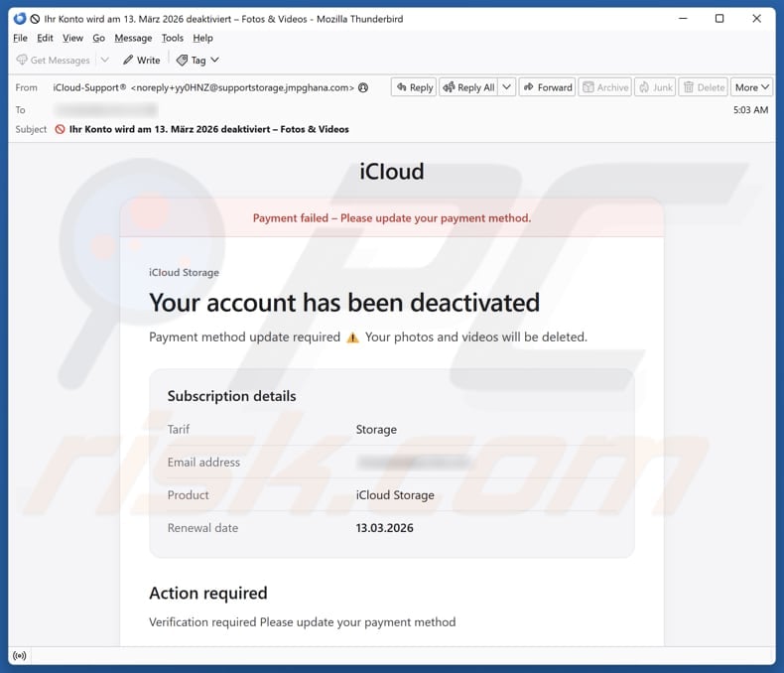Click Reply All button
Image resolution: width=784 pixels, height=673 pixels.
(468, 87)
